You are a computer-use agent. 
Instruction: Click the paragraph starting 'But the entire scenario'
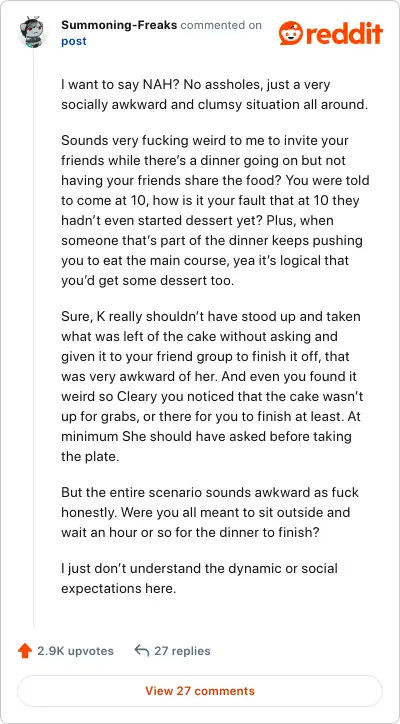(x=210, y=512)
